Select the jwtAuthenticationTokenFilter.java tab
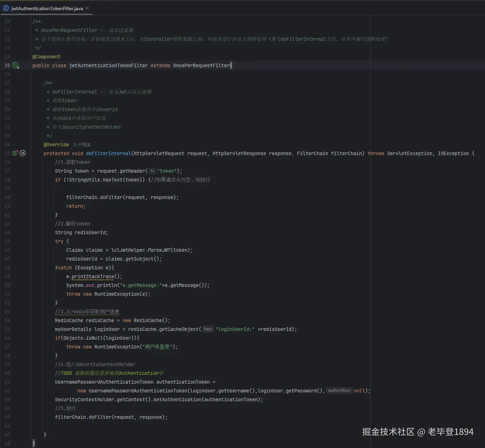This screenshot has height=448, width=485. (46, 8)
